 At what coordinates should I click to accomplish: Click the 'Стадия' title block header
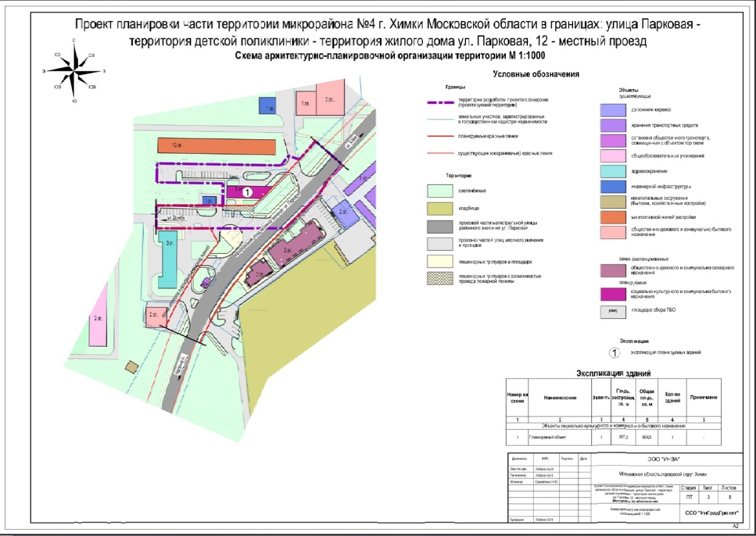coord(688,488)
